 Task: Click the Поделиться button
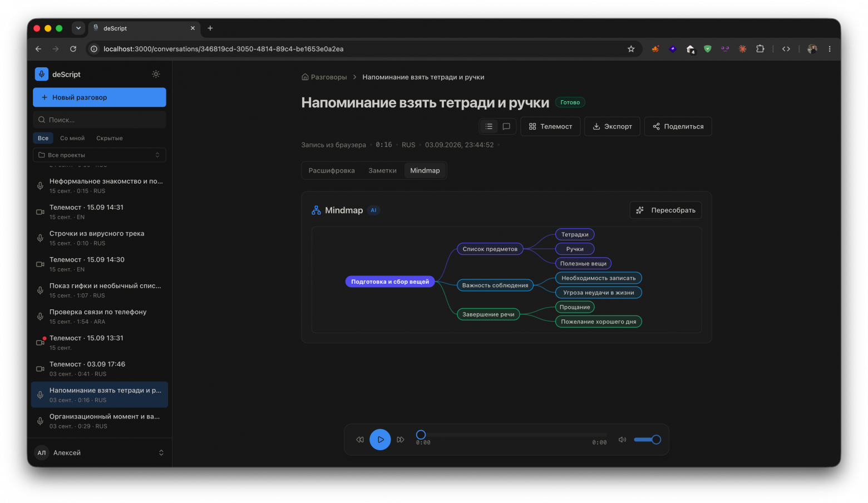point(678,126)
